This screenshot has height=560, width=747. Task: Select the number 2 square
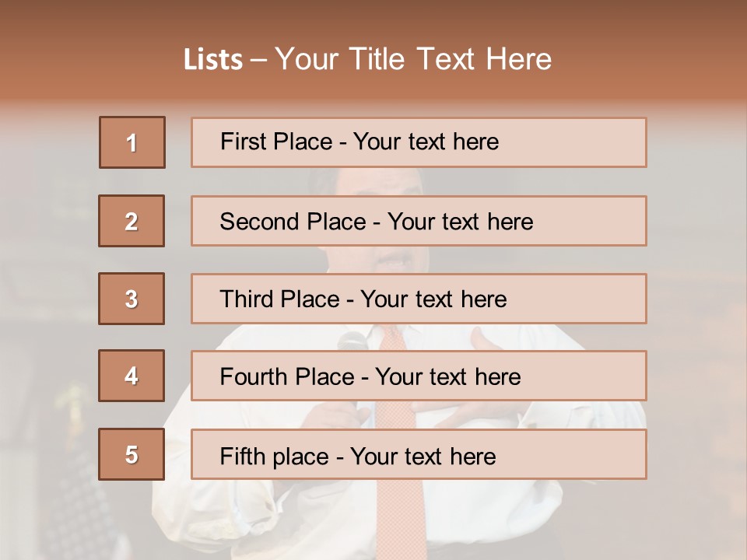(132, 221)
